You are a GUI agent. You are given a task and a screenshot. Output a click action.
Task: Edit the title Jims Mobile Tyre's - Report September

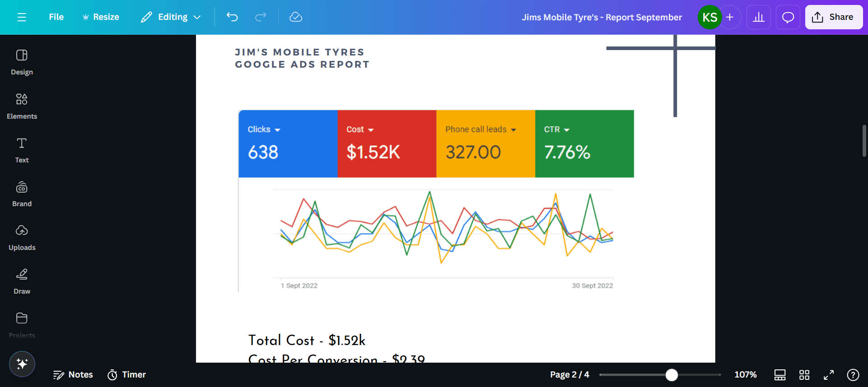point(602,17)
